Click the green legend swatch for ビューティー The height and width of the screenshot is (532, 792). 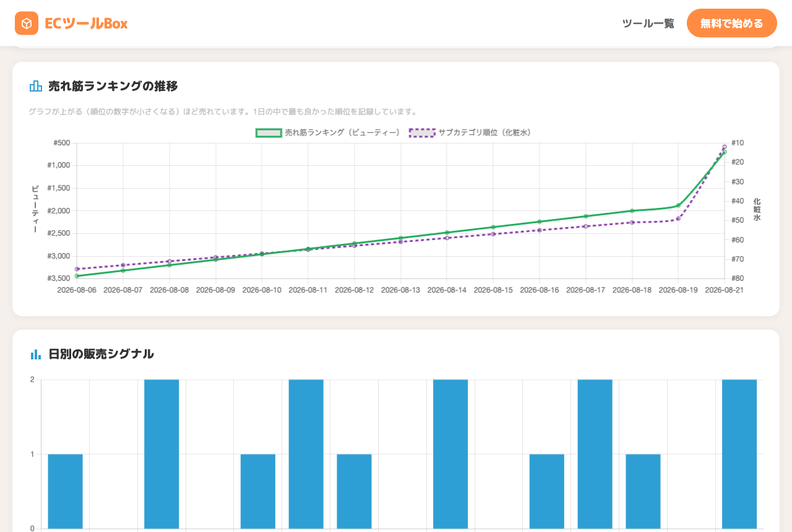269,132
